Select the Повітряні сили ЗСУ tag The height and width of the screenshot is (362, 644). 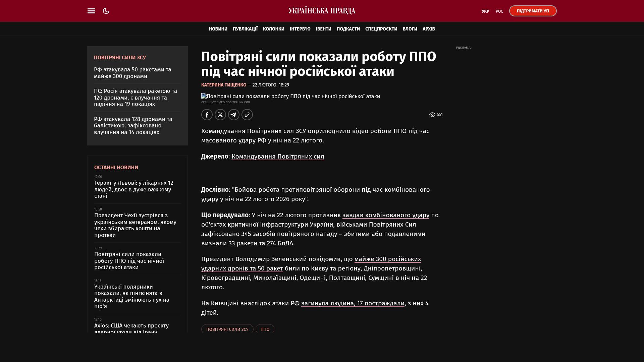(227, 329)
